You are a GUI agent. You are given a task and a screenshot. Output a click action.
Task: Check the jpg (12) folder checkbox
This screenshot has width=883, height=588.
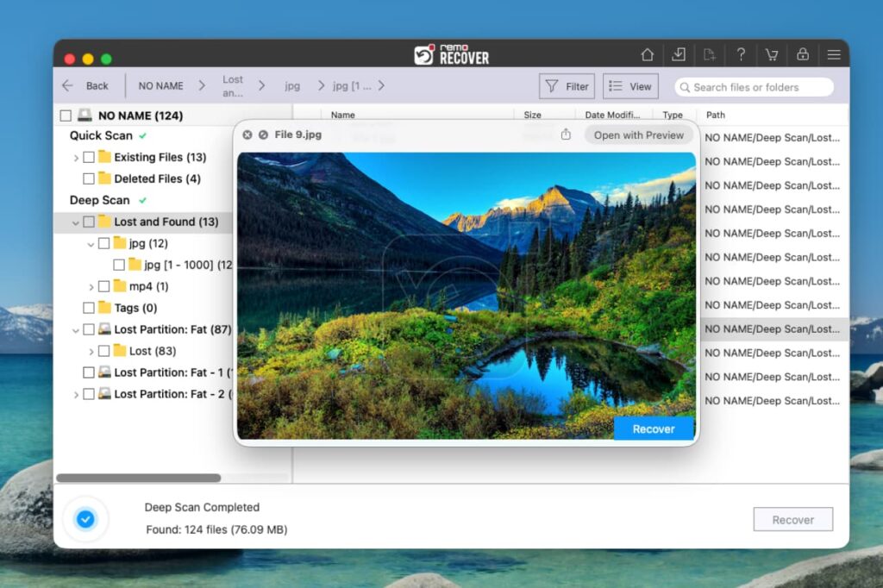103,243
